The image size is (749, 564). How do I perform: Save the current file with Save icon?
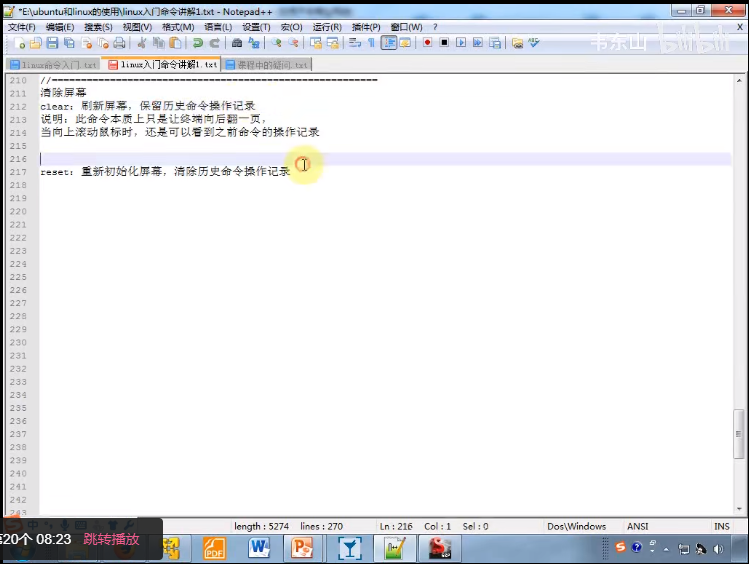click(53, 43)
